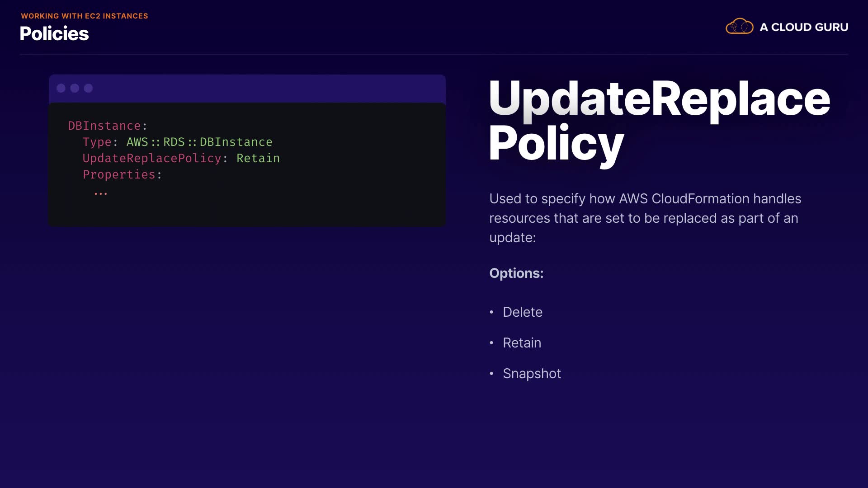The width and height of the screenshot is (868, 488).
Task: Click the first dot in code window header
Action: [x=61, y=88]
